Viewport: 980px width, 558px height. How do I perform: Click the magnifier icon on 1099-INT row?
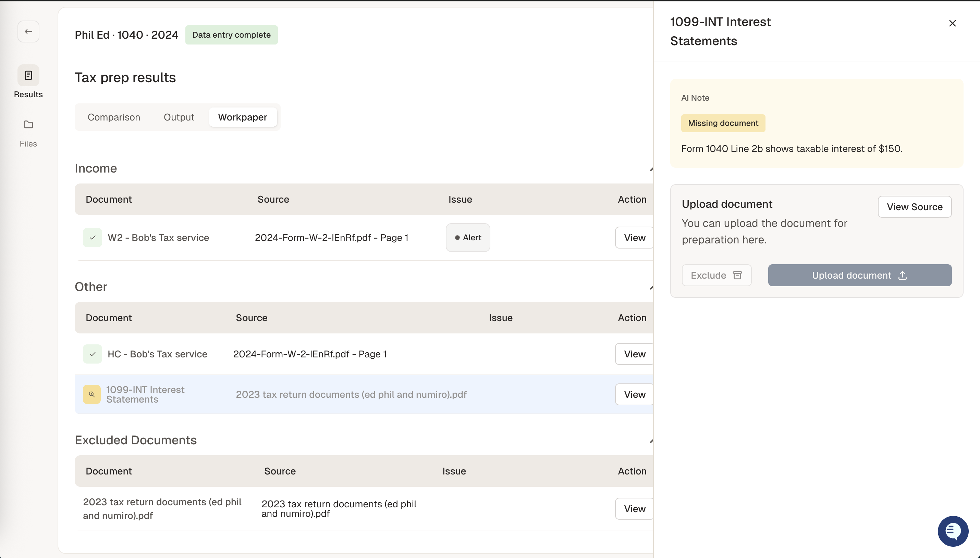[x=92, y=394]
